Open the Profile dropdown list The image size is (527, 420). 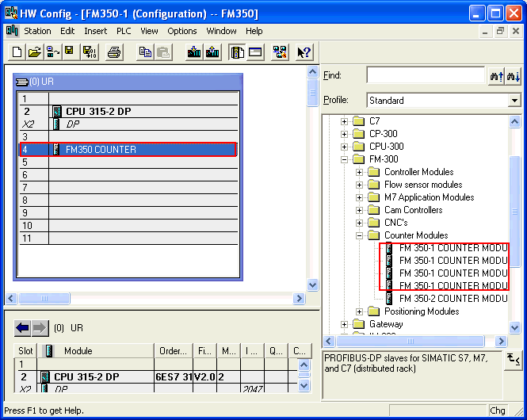click(x=514, y=101)
